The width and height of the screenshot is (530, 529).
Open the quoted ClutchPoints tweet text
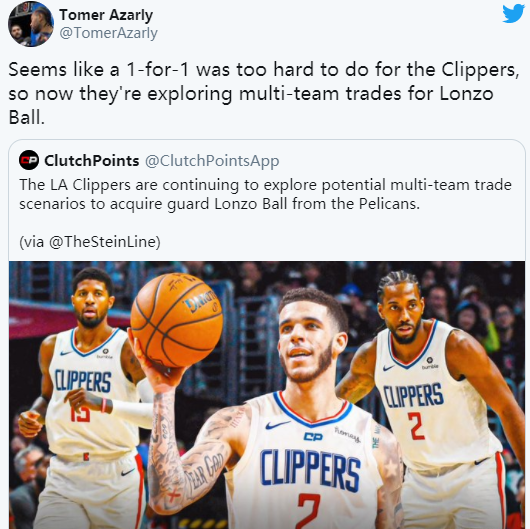(265, 194)
